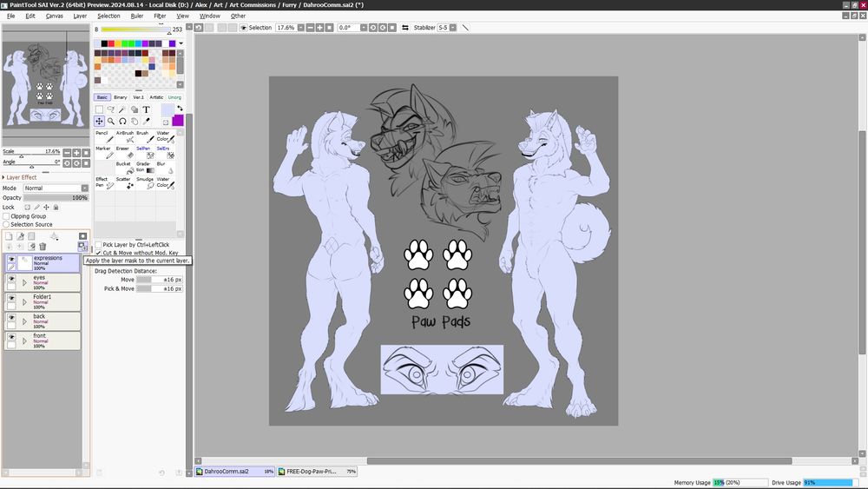Adjust the layer Opacity slider

point(56,198)
